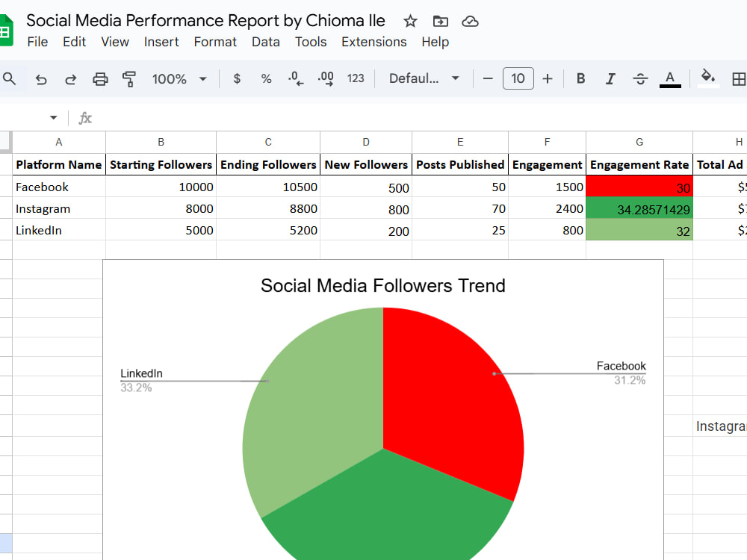Select the LinkedIn engagement rate cell 32
The height and width of the screenshot is (560, 747).
tap(639, 231)
